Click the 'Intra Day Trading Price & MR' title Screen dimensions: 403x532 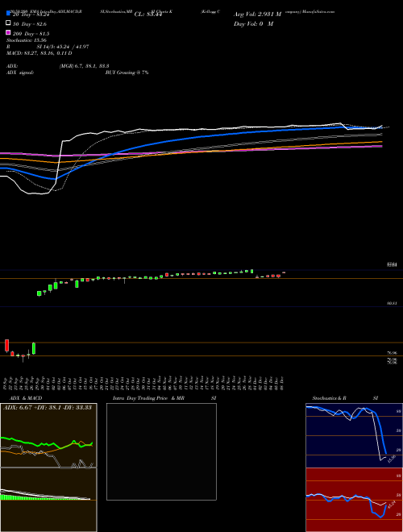pyautogui.click(x=149, y=398)
